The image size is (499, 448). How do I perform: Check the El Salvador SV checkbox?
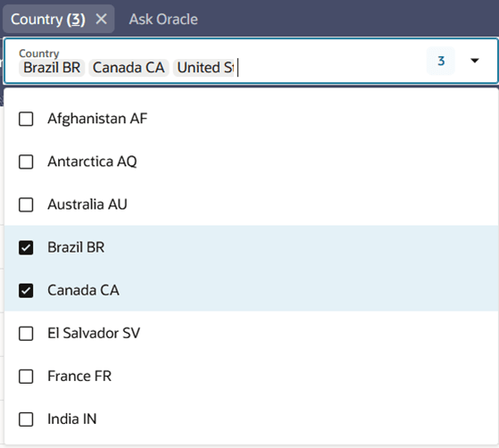pos(26,334)
